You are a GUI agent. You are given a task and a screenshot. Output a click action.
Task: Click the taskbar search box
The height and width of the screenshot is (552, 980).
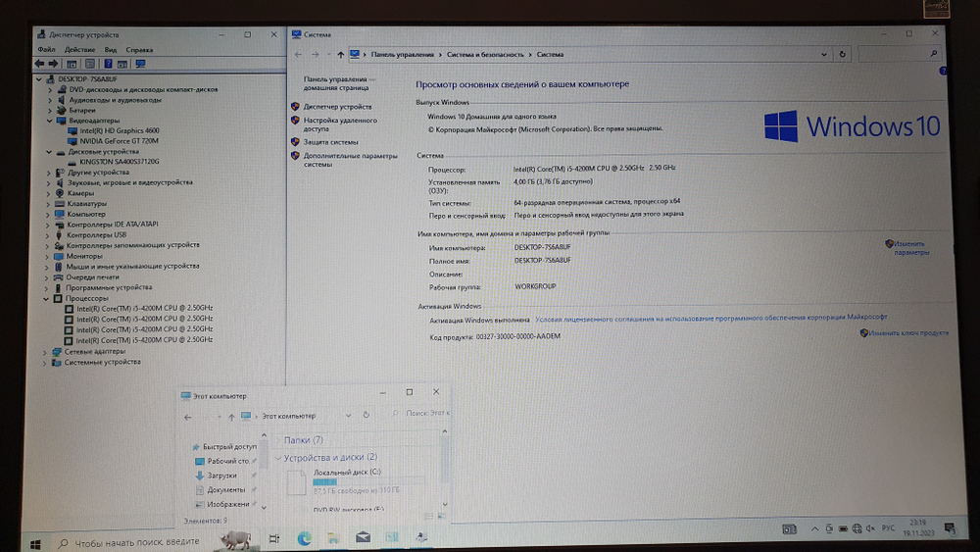pos(137,542)
